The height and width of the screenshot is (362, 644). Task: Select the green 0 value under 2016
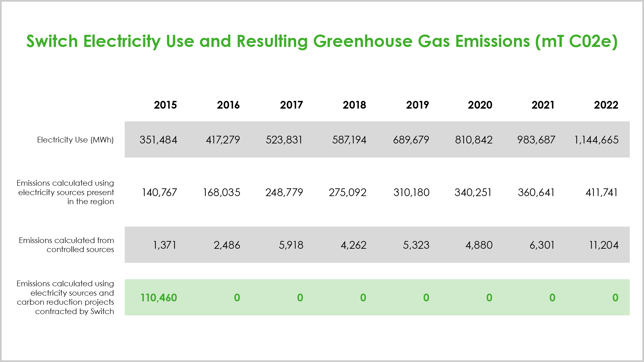coord(237,298)
